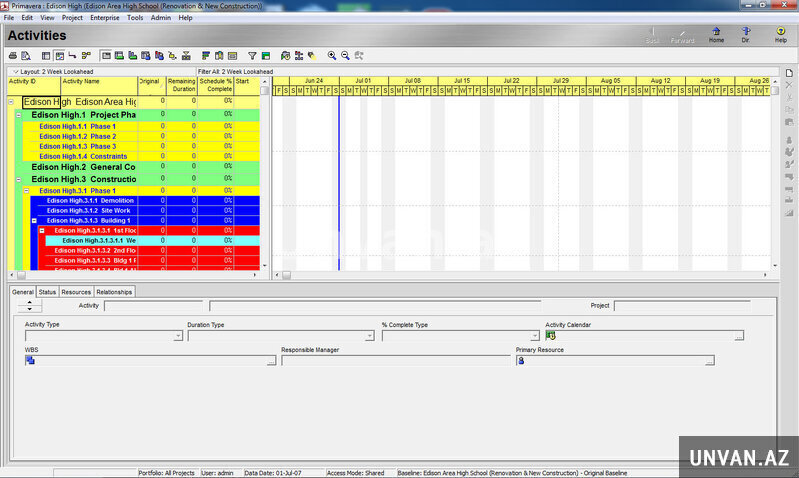Open the Filter funnel icon
Screen dimensions: 799x478
[x=252, y=55]
